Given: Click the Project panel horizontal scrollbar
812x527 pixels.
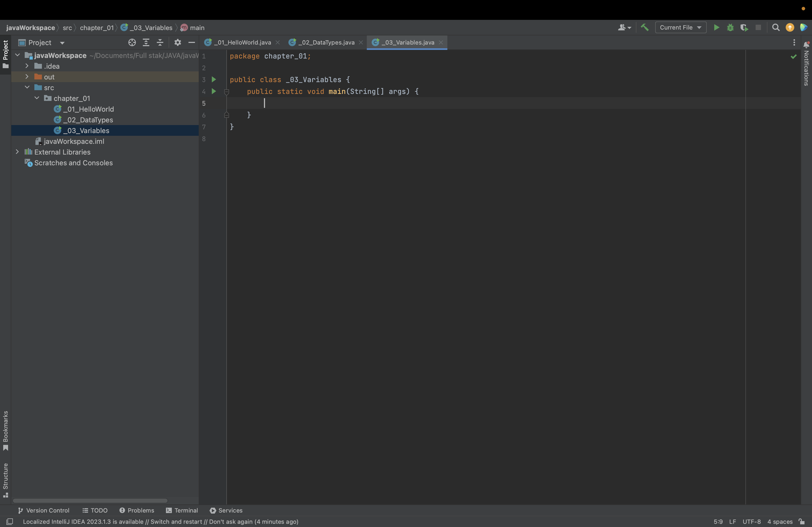Looking at the screenshot, I should coord(90,500).
